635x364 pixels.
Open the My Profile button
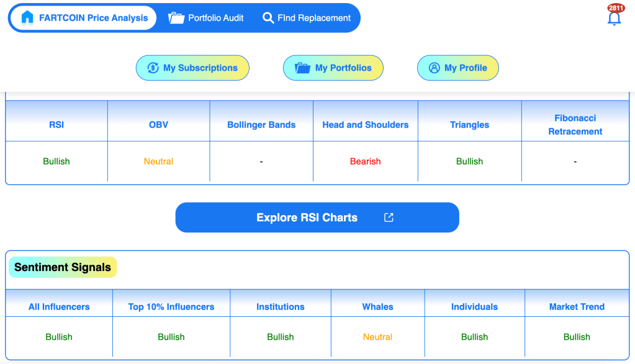pos(457,68)
